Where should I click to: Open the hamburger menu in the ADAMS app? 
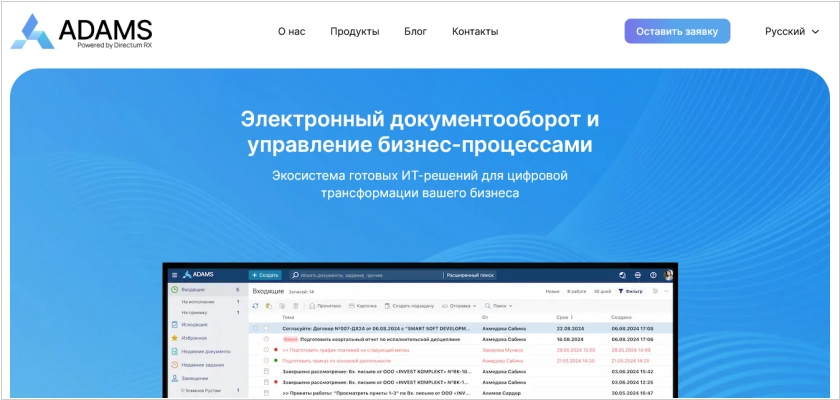click(x=174, y=274)
